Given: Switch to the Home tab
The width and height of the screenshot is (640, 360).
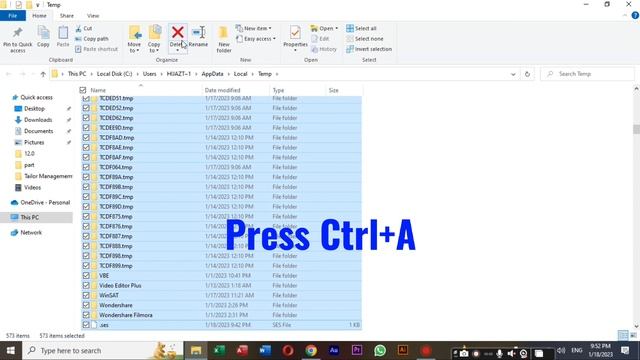Looking at the screenshot, I should (x=39, y=16).
